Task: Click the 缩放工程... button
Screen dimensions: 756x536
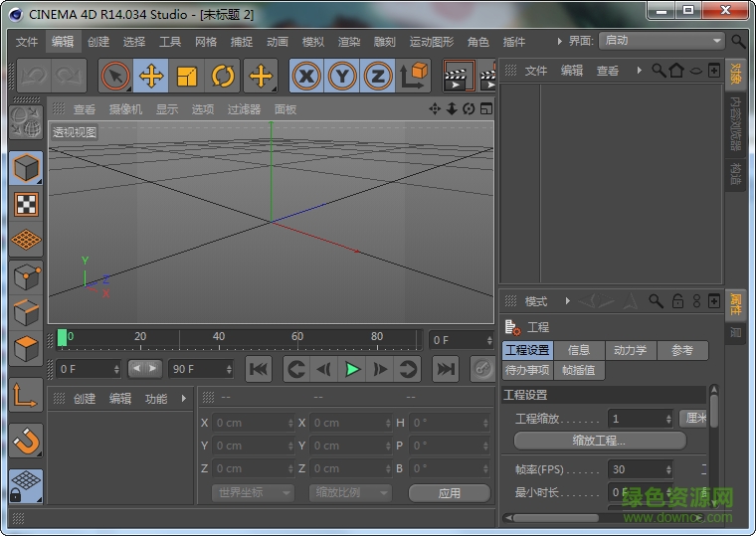Action: [599, 441]
